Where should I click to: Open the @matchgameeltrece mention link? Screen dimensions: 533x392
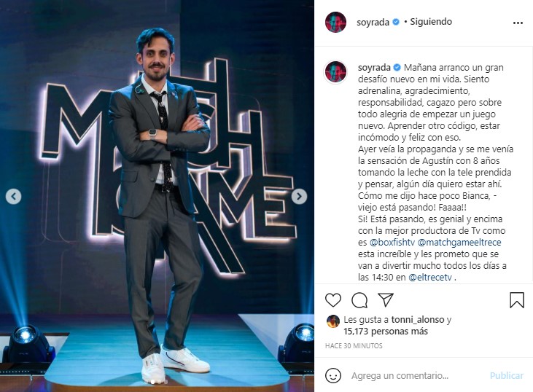pyautogui.click(x=459, y=242)
